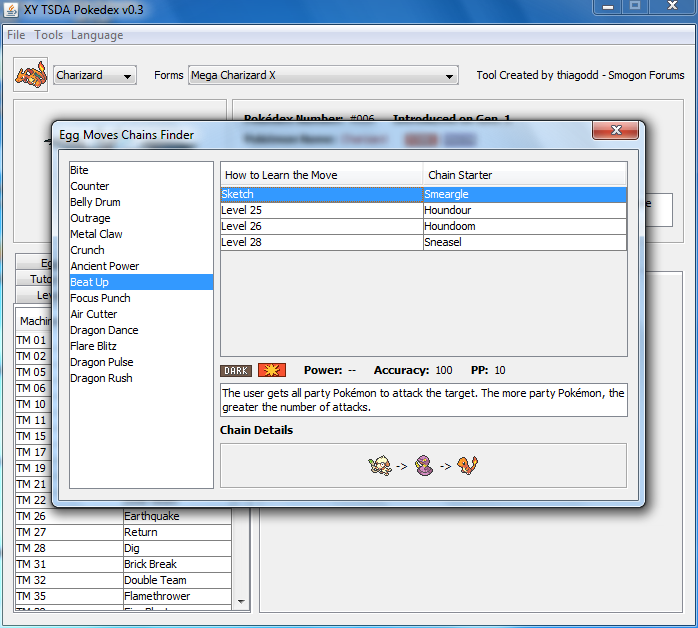Viewport: 698px width, 628px height.
Task: Open the Charizard species dropdown
Action: tap(95, 75)
